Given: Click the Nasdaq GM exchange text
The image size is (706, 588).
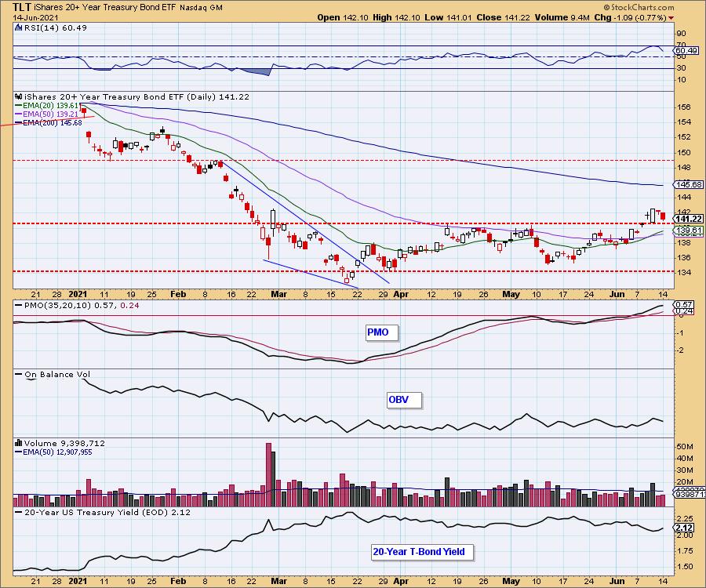Looking at the screenshot, I should [x=200, y=8].
